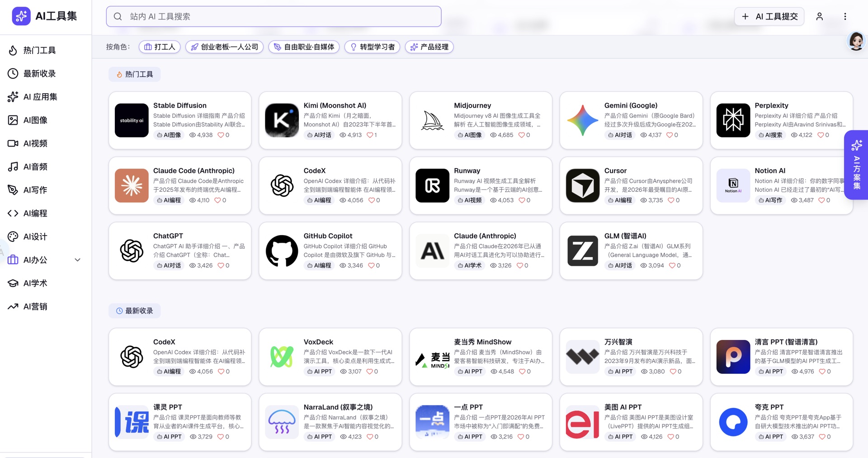Filter by 自由职业·自由媒体 role
868x458 pixels.
coord(304,47)
